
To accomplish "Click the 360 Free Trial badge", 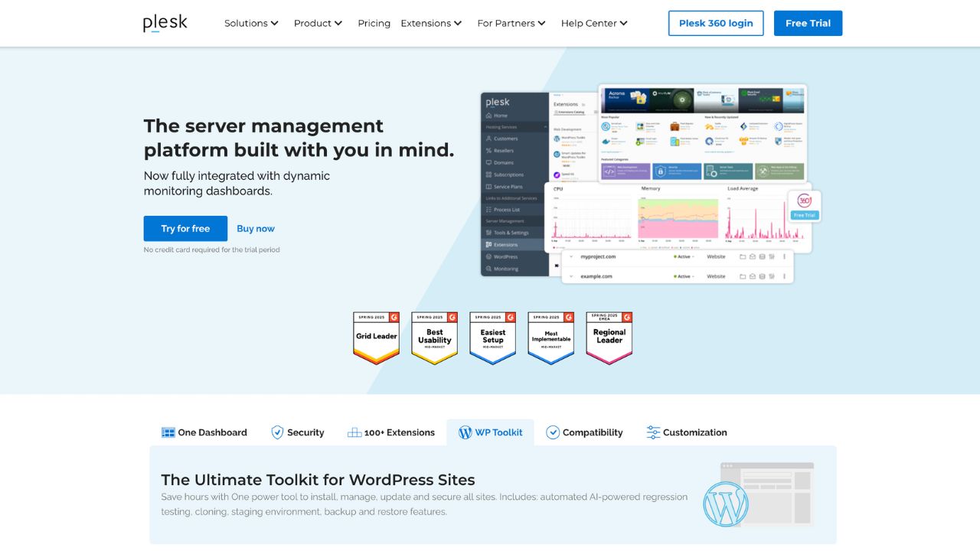I will (805, 207).
